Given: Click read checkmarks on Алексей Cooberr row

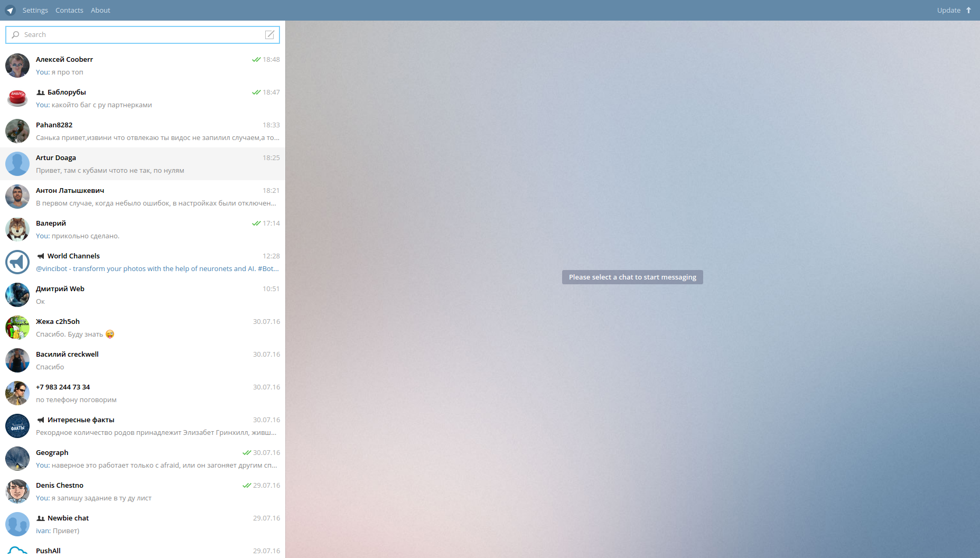Looking at the screenshot, I should [256, 60].
